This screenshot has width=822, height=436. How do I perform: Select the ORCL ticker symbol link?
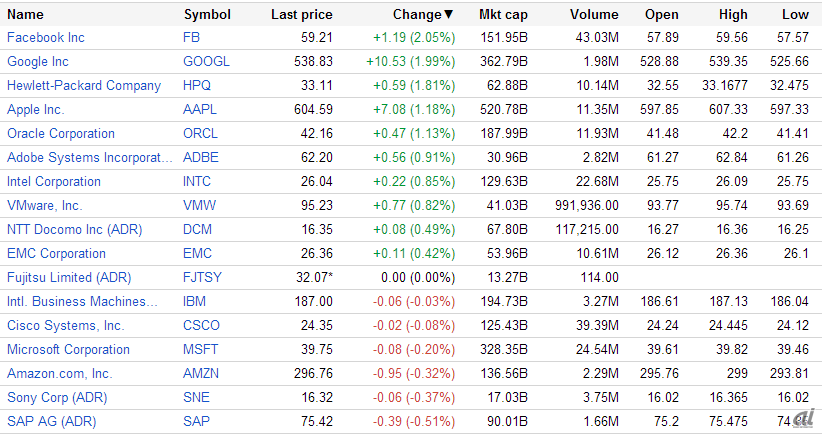[201, 134]
